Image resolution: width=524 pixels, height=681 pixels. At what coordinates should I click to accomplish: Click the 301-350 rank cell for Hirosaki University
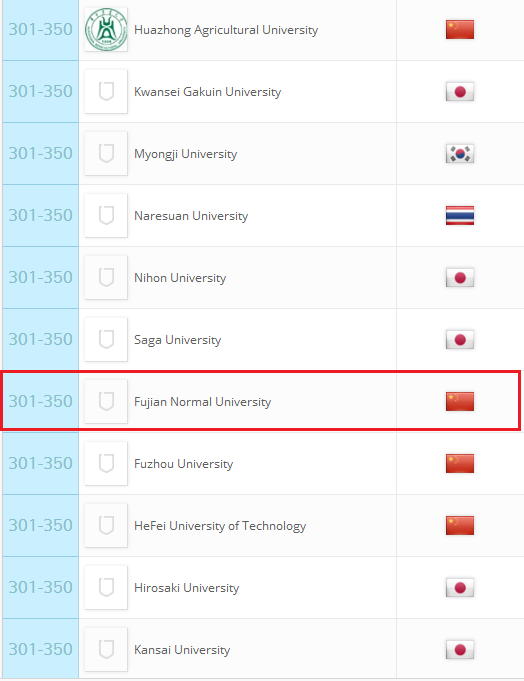pyautogui.click(x=40, y=588)
